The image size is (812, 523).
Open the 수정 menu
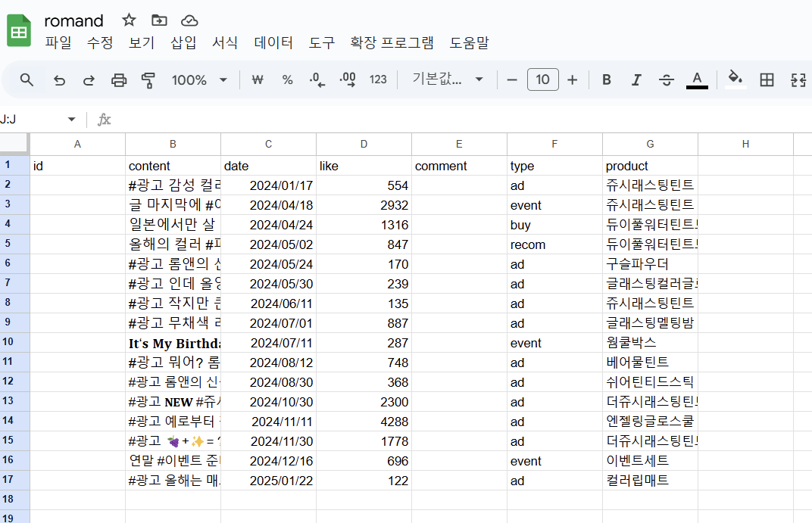click(100, 43)
